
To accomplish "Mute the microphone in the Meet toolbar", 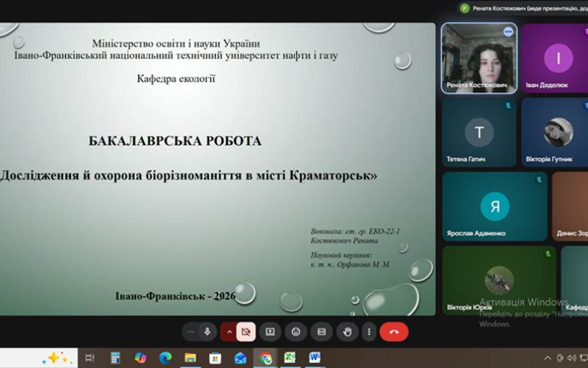I will pyautogui.click(x=207, y=332).
